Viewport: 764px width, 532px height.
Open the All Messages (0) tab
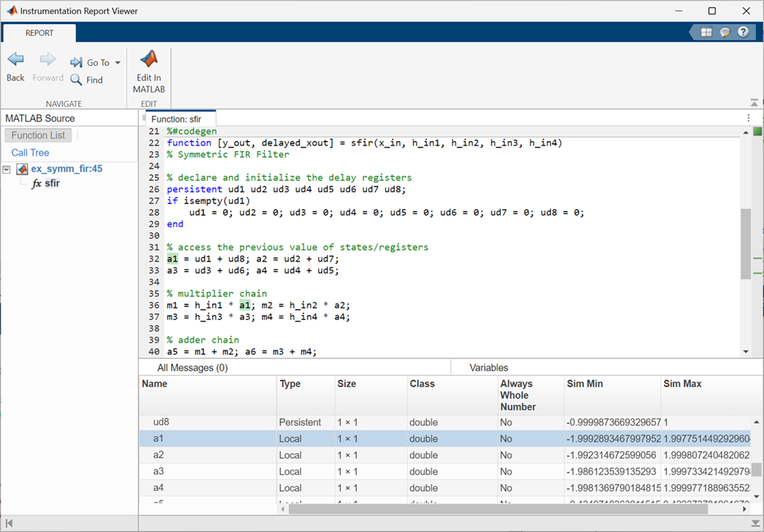point(192,367)
